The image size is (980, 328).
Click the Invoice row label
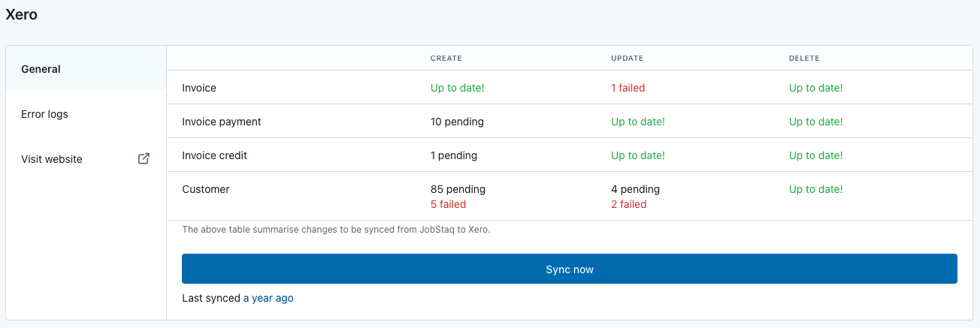[x=199, y=88]
